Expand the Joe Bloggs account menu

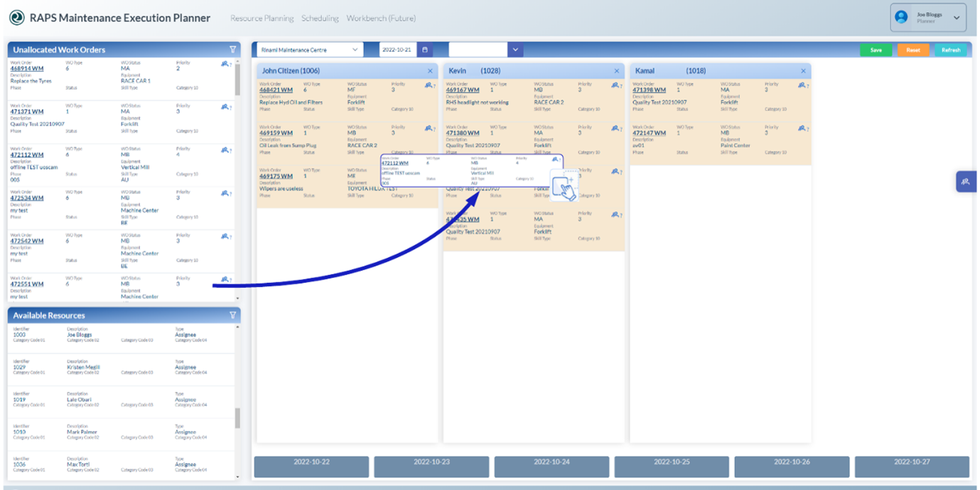[955, 18]
